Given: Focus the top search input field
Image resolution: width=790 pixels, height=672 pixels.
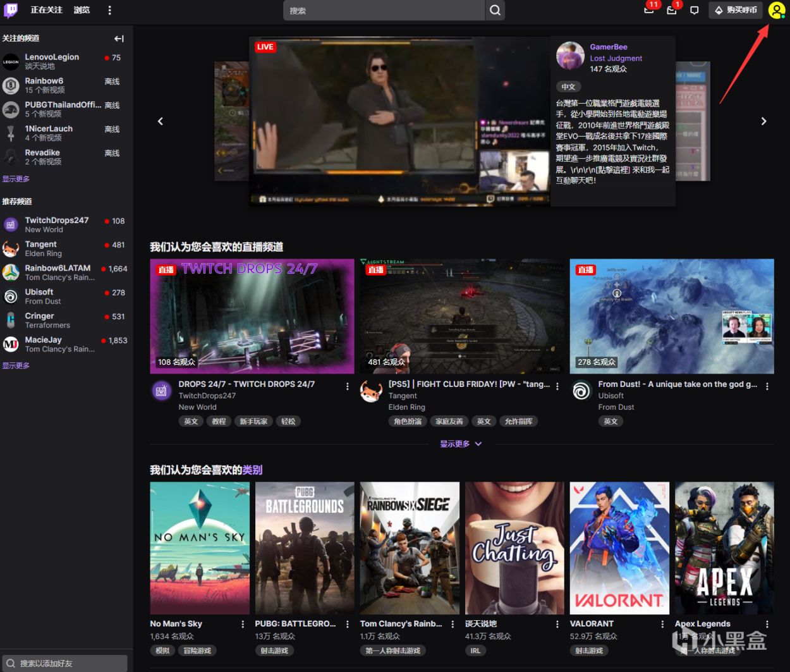Looking at the screenshot, I should (x=384, y=10).
